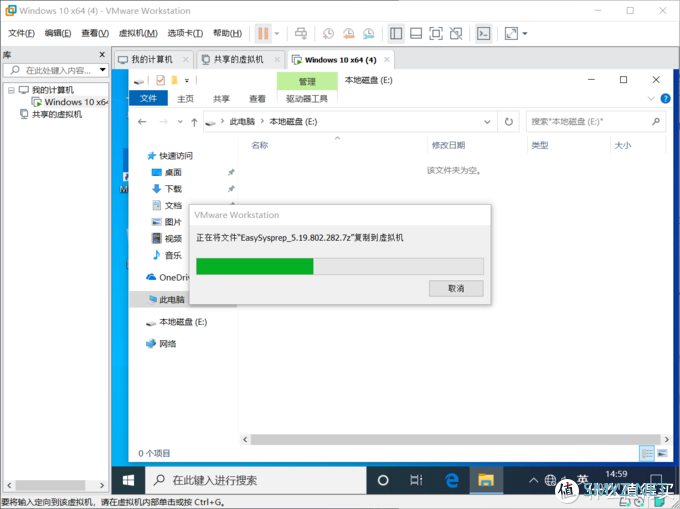Image resolution: width=680 pixels, height=509 pixels.
Task: Open the quick access toolbar customize dropdown
Action: 187,81
